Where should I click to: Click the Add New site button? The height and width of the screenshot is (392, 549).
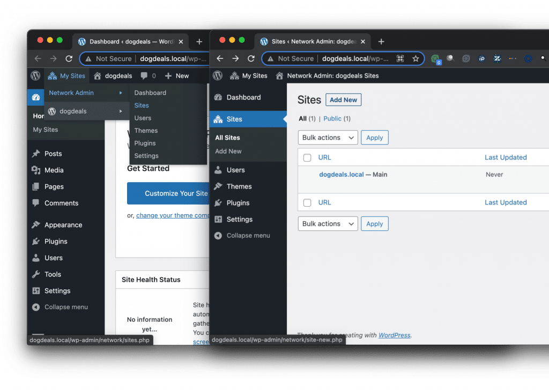(x=343, y=100)
